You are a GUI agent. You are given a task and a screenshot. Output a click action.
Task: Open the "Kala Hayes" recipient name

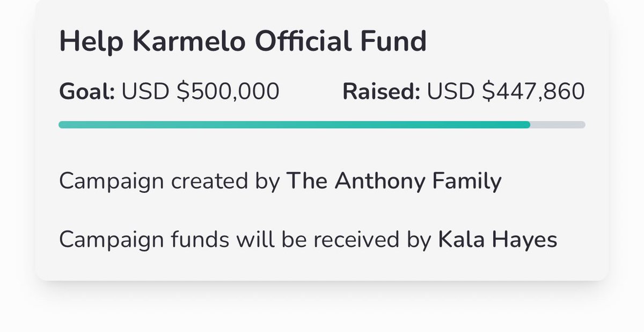coord(497,240)
